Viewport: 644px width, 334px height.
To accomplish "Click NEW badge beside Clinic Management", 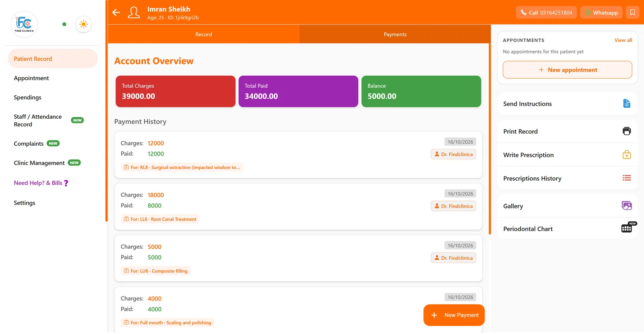I will click(74, 163).
